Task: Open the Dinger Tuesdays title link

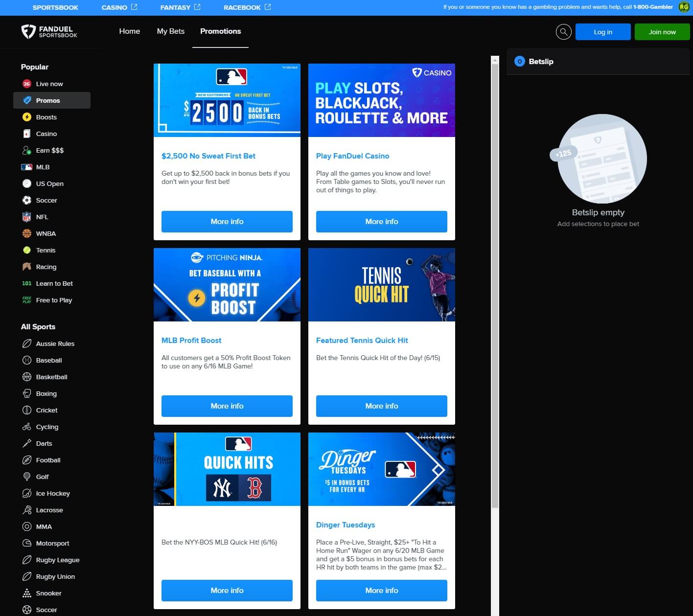Action: click(346, 525)
